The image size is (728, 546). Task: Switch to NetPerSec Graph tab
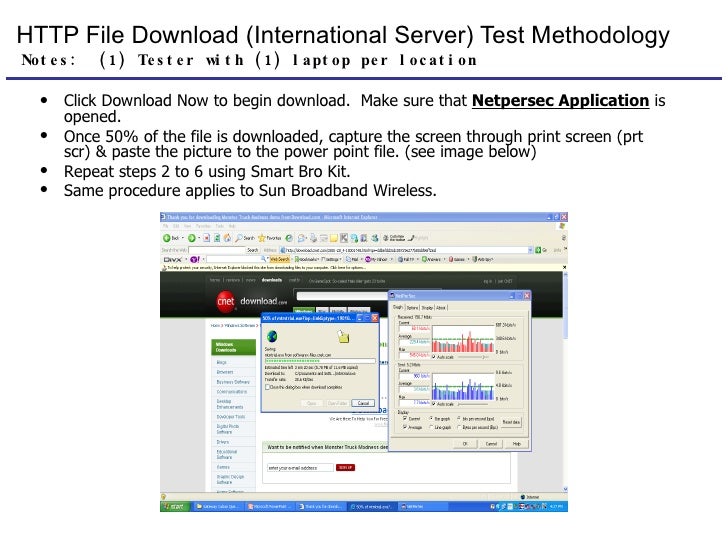tap(398, 307)
